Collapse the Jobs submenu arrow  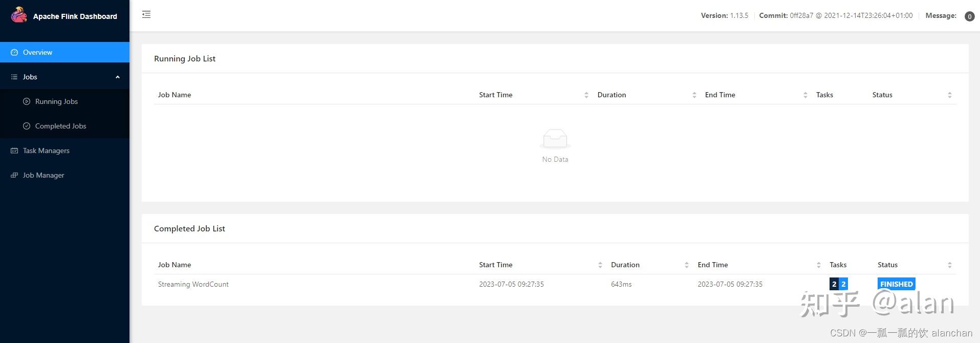coord(118,77)
